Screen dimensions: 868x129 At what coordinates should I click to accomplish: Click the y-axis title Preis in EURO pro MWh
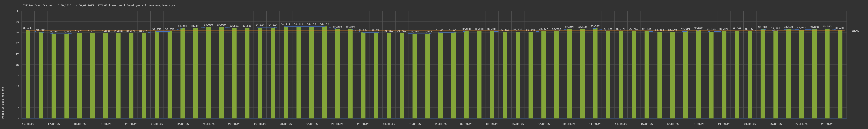(3, 103)
